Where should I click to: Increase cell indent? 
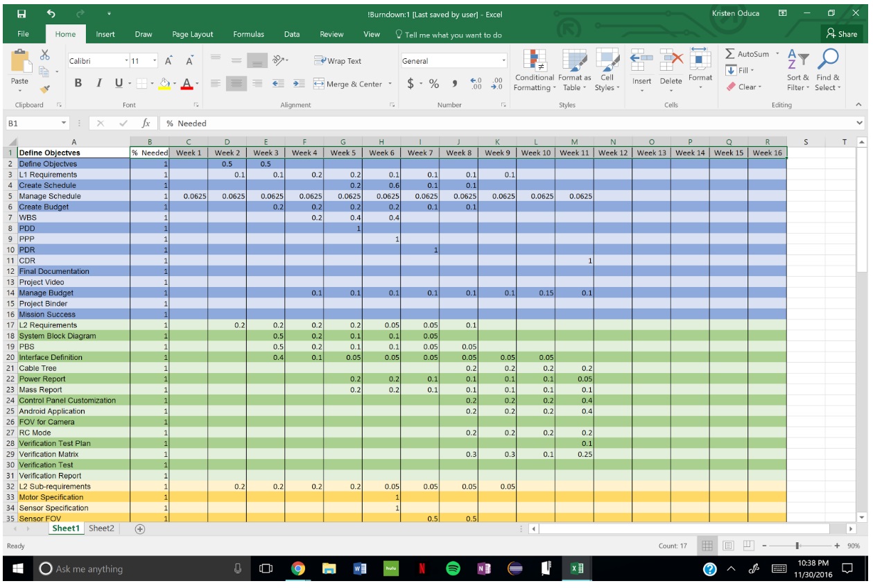click(299, 83)
